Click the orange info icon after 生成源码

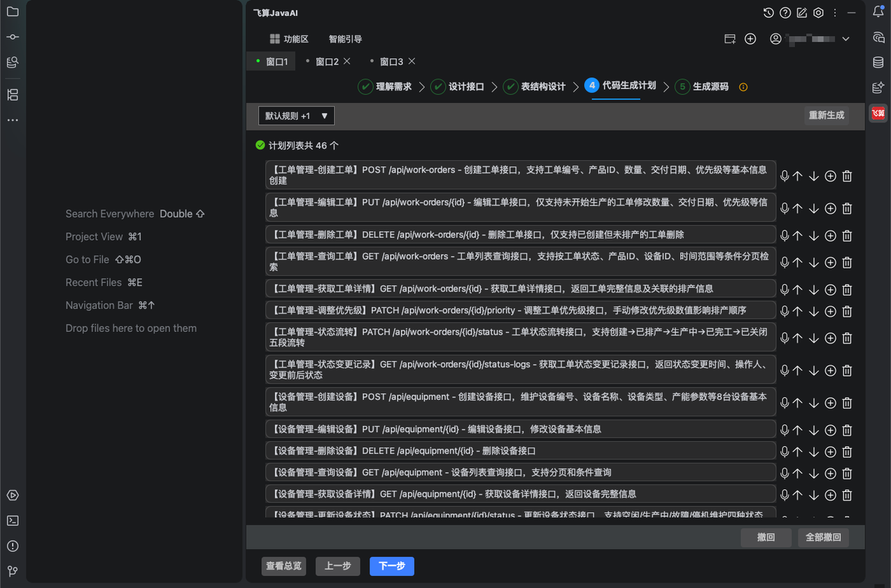[x=743, y=87]
